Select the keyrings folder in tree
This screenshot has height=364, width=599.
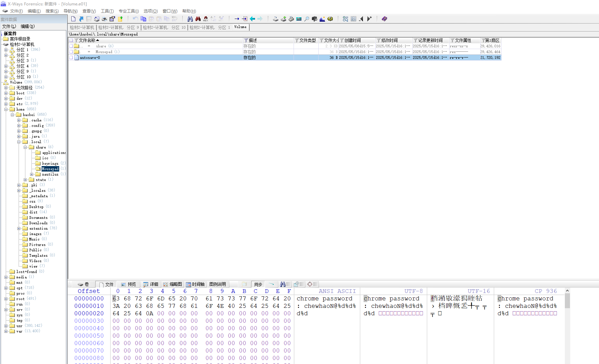[x=50, y=163]
